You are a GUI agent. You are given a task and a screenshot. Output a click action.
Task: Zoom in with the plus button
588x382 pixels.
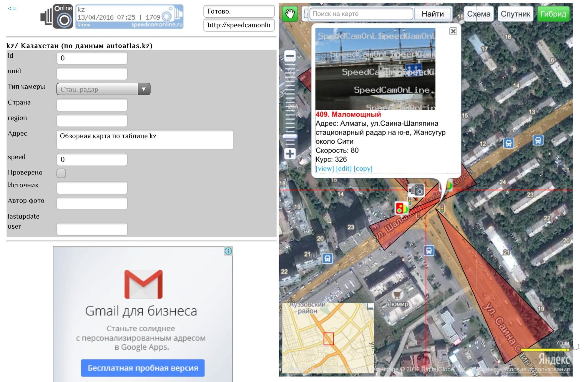(290, 154)
